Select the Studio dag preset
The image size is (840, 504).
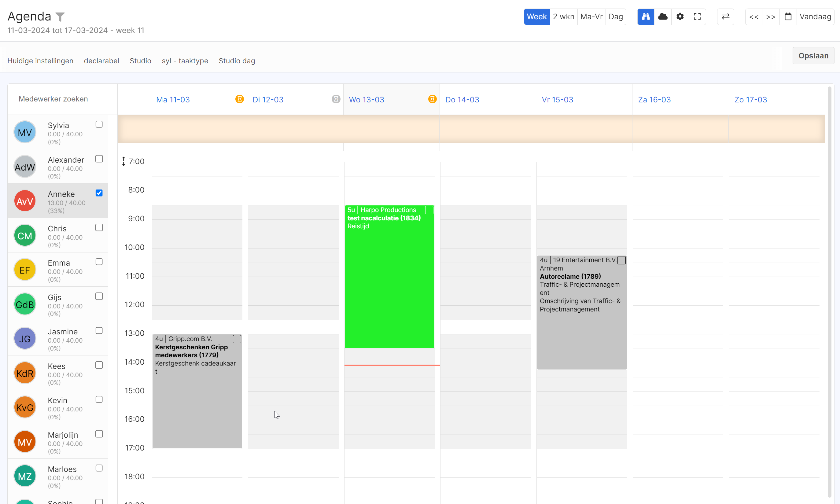[237, 61]
